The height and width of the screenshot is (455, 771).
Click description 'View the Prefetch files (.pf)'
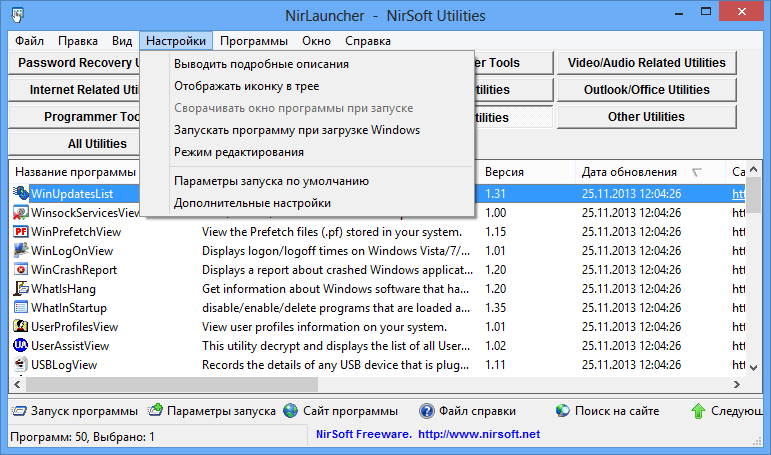(332, 232)
